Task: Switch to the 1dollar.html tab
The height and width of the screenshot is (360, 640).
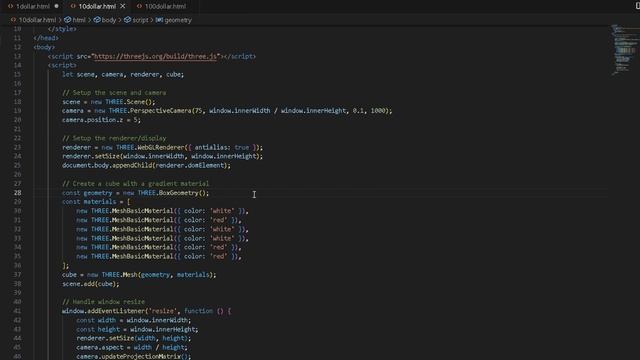Action: pos(33,6)
